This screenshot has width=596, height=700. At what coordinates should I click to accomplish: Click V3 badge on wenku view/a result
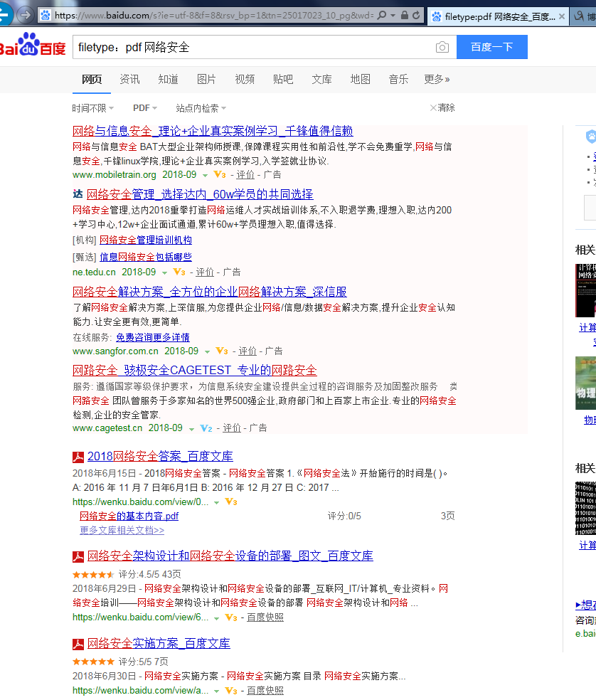click(231, 691)
